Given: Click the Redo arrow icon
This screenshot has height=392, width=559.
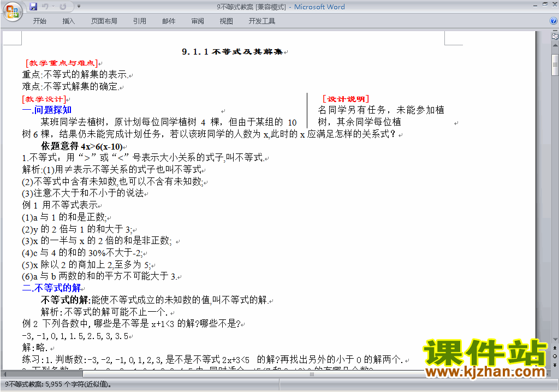Looking at the screenshot, I should (63, 7).
